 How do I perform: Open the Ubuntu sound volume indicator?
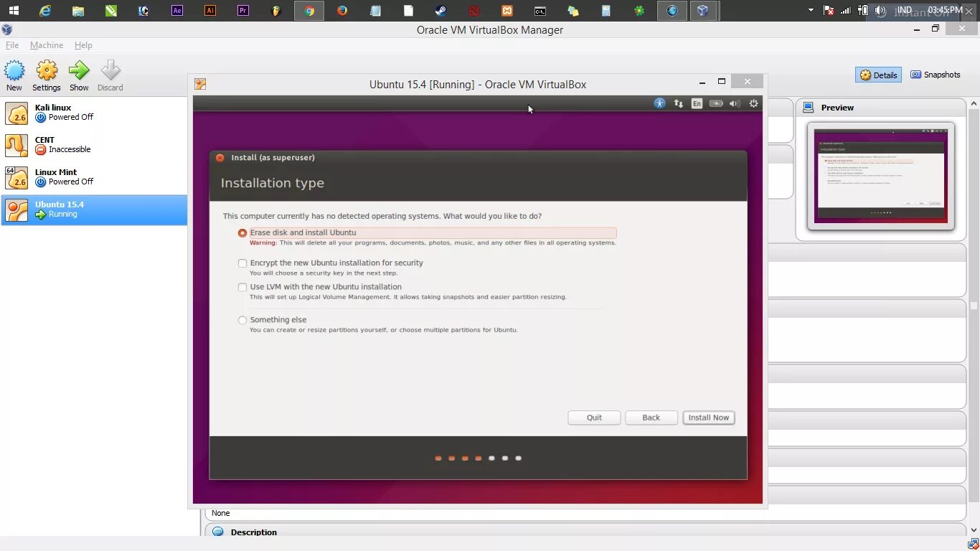coord(735,103)
